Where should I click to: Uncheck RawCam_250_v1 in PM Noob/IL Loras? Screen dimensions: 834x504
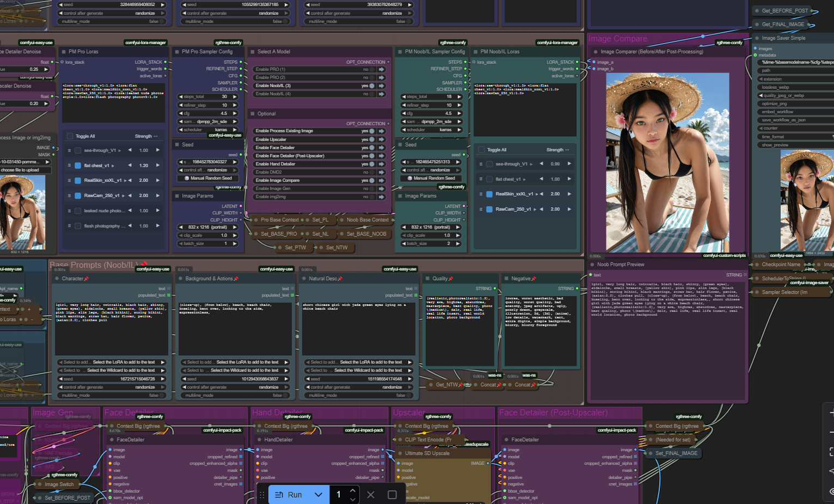(x=490, y=209)
